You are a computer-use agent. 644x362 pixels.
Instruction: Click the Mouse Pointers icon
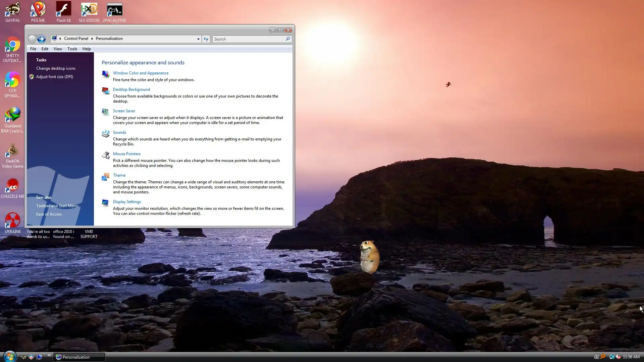coord(106,155)
